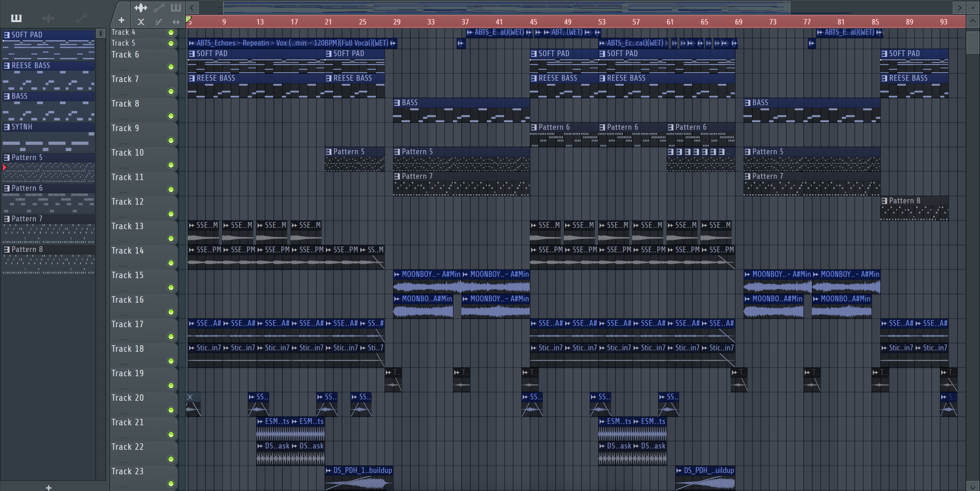
Task: Mute Track 6 with its green light
Action: (171, 67)
